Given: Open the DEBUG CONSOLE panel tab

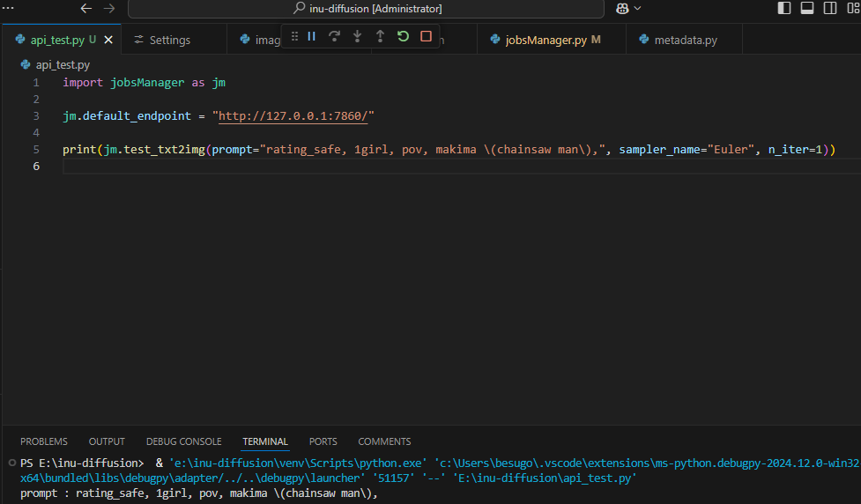Looking at the screenshot, I should pos(183,441).
